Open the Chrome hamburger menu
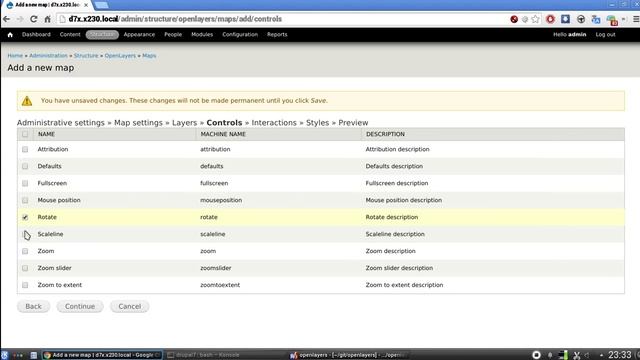The width and height of the screenshot is (640, 360). (636, 19)
